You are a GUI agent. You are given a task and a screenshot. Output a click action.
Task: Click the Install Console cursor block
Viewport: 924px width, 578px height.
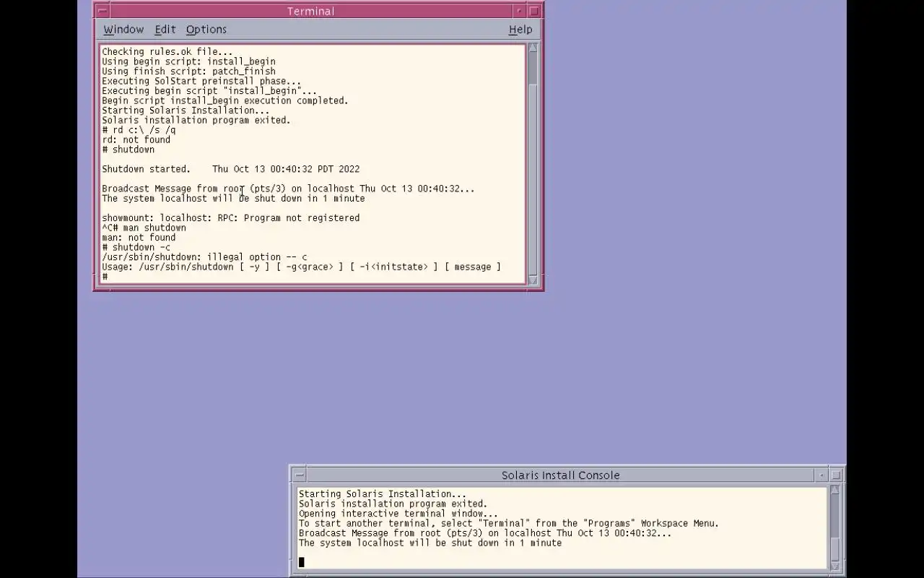(302, 562)
